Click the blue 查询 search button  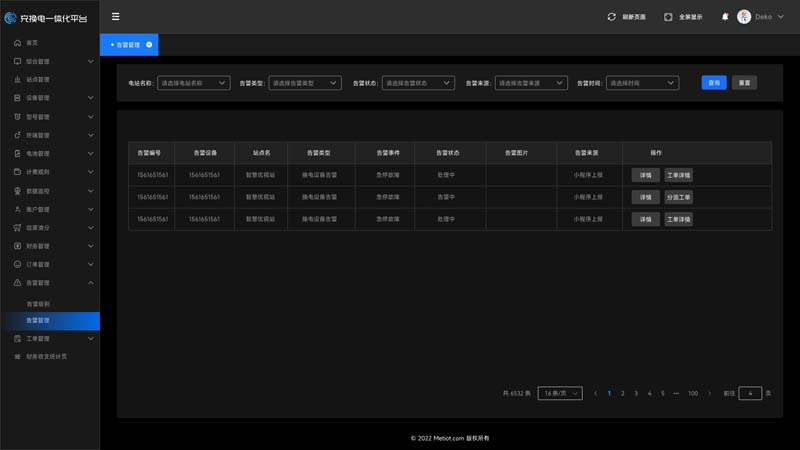point(714,83)
